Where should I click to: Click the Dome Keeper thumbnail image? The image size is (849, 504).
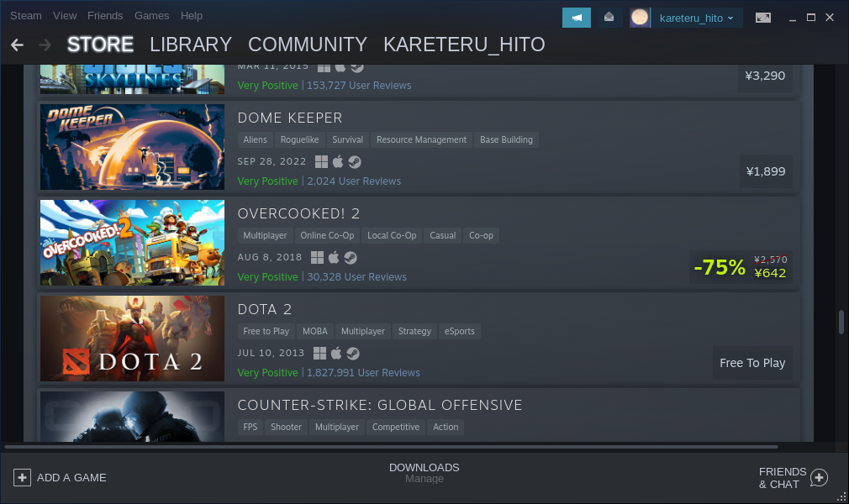(132, 147)
